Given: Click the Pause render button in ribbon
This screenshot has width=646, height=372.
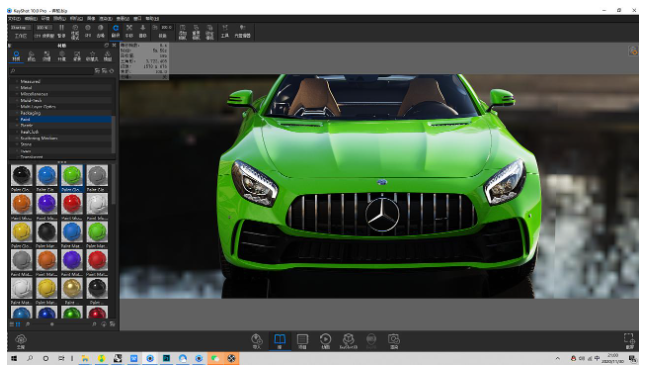Looking at the screenshot, I should (61, 31).
